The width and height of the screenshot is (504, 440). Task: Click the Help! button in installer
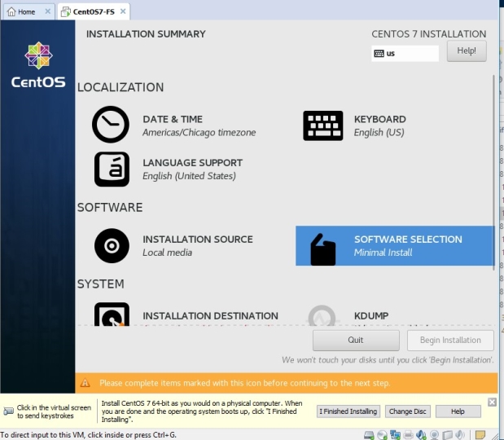click(467, 51)
